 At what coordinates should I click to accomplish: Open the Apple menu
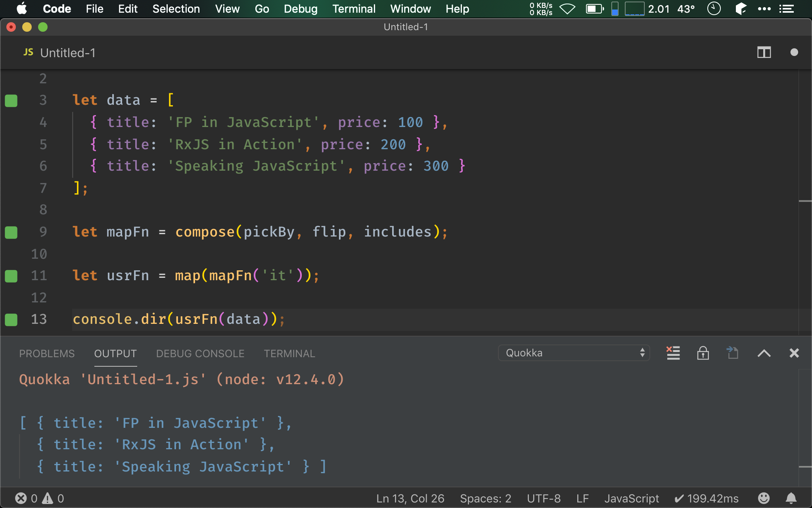[x=22, y=9]
